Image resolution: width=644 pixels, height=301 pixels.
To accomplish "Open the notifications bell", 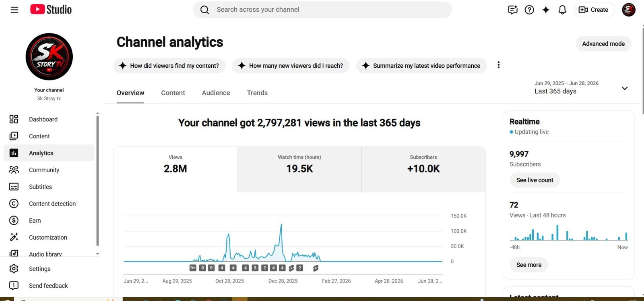I will (x=562, y=10).
